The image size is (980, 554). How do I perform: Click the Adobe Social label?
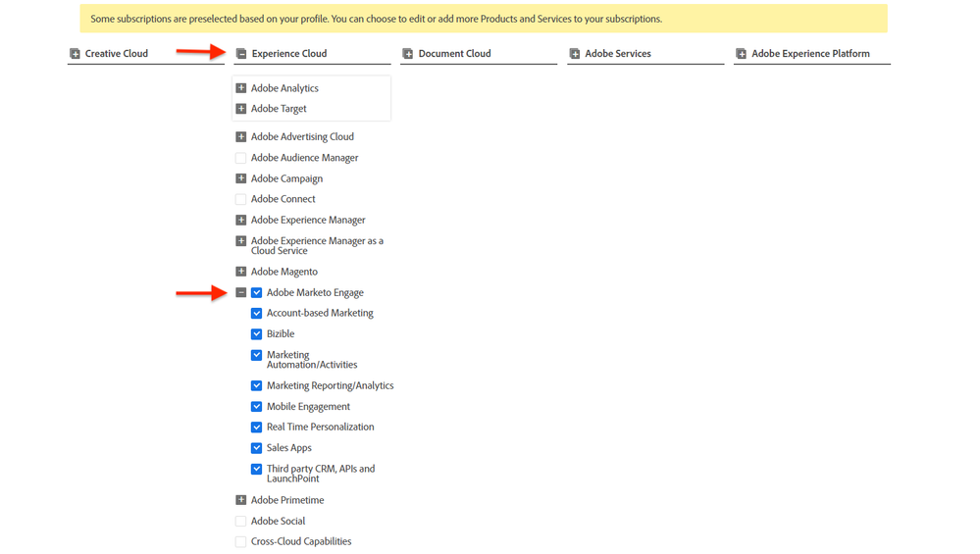tap(279, 521)
